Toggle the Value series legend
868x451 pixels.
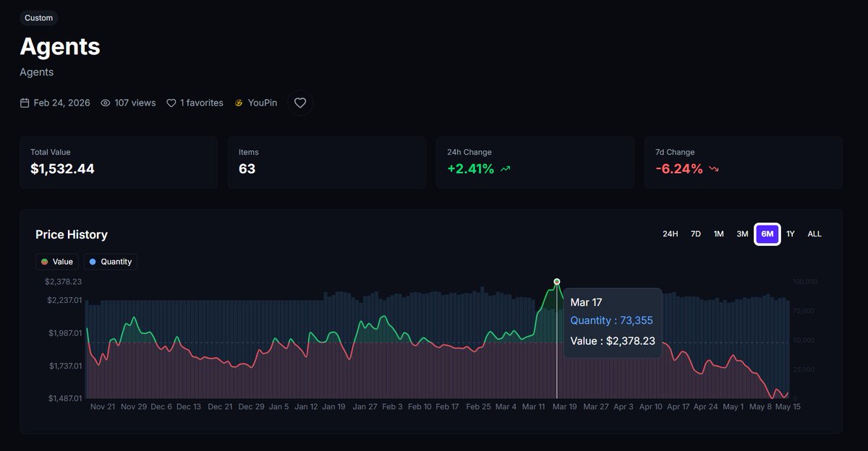click(x=57, y=262)
